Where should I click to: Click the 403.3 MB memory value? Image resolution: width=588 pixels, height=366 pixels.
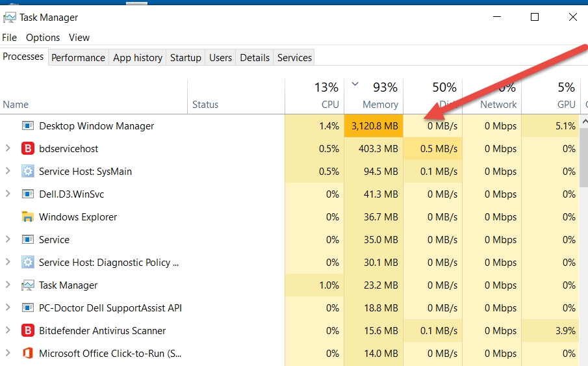[x=378, y=149]
